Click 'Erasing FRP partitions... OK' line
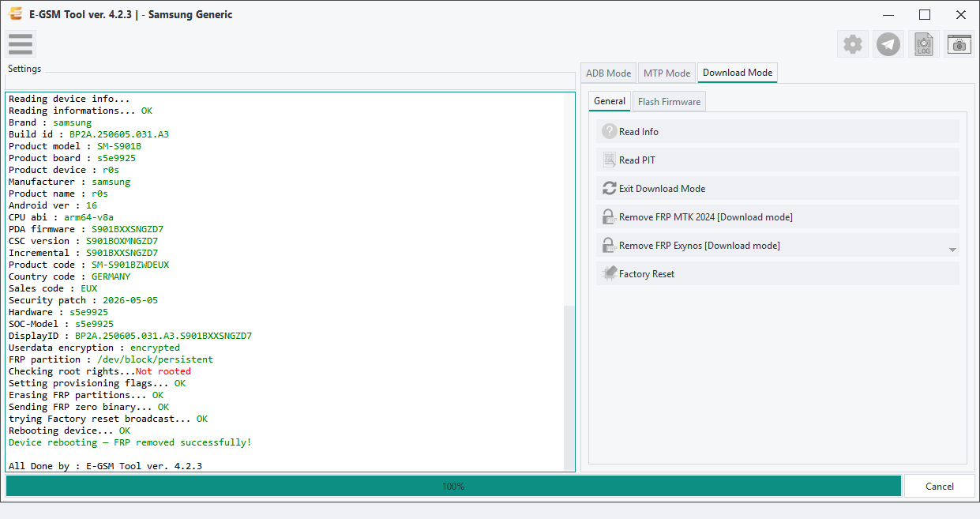980x519 pixels. [86, 395]
